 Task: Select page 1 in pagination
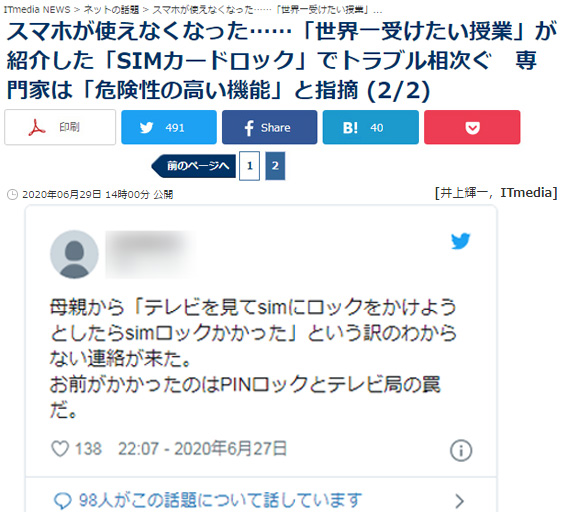click(x=249, y=166)
